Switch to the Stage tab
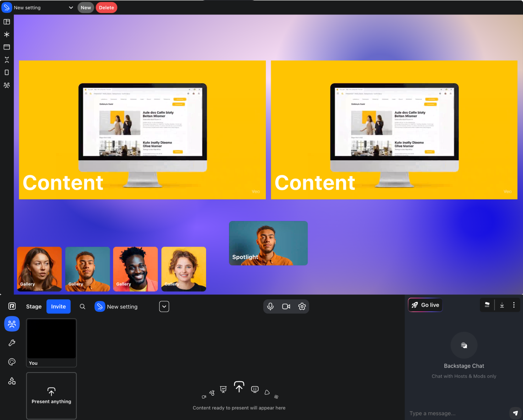Viewport: 523px width, 420px height. pyautogui.click(x=34, y=307)
